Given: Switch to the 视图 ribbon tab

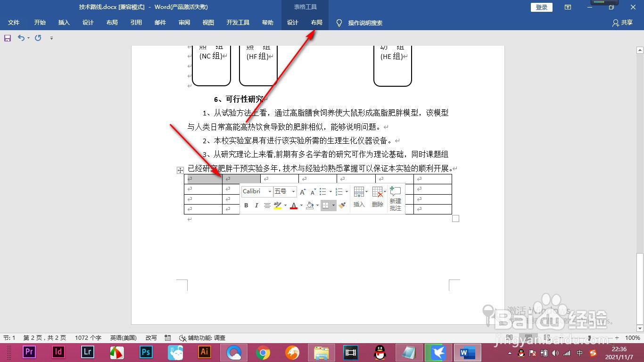Looking at the screenshot, I should pos(208,23).
